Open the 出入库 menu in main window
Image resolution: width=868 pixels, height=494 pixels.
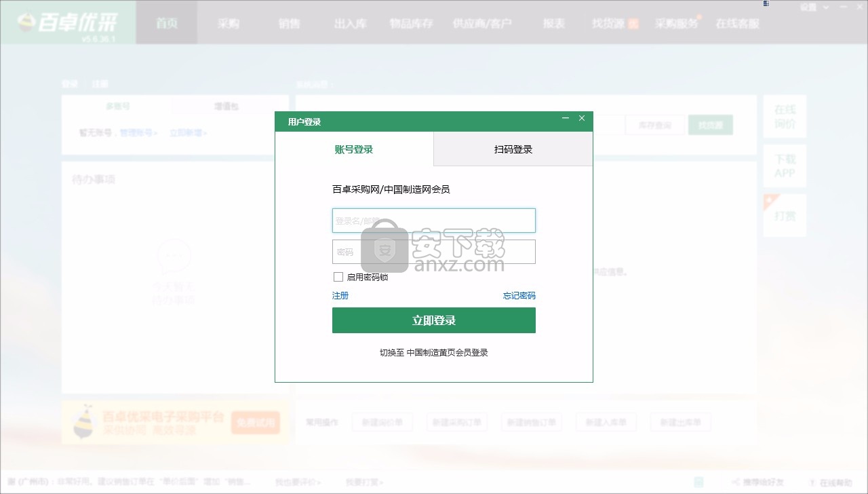coord(351,23)
